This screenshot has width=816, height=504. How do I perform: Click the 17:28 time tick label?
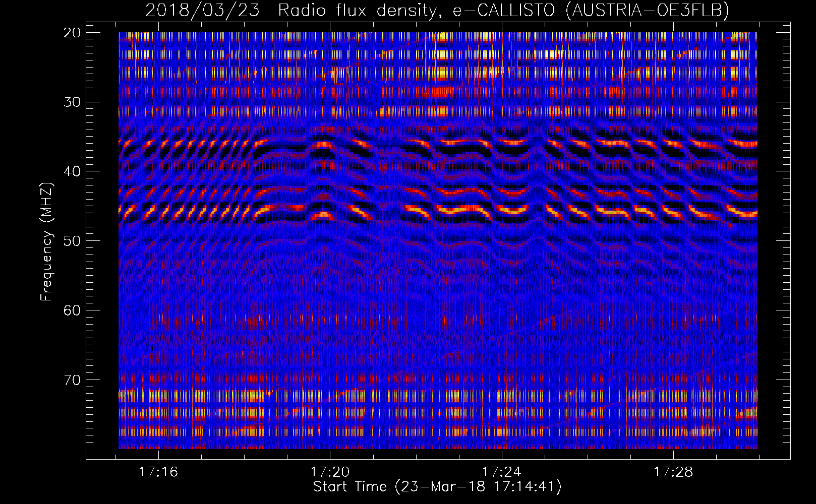point(673,472)
